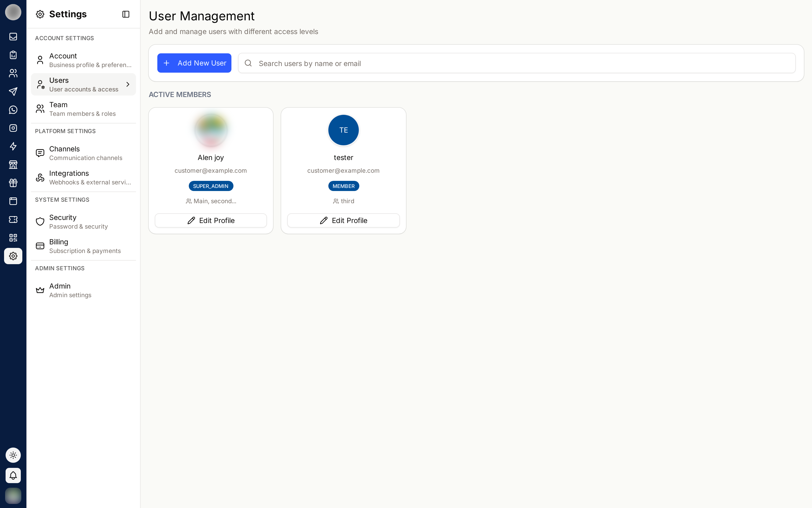Click the name 'Alen joy'
812x508 pixels.
tap(211, 157)
